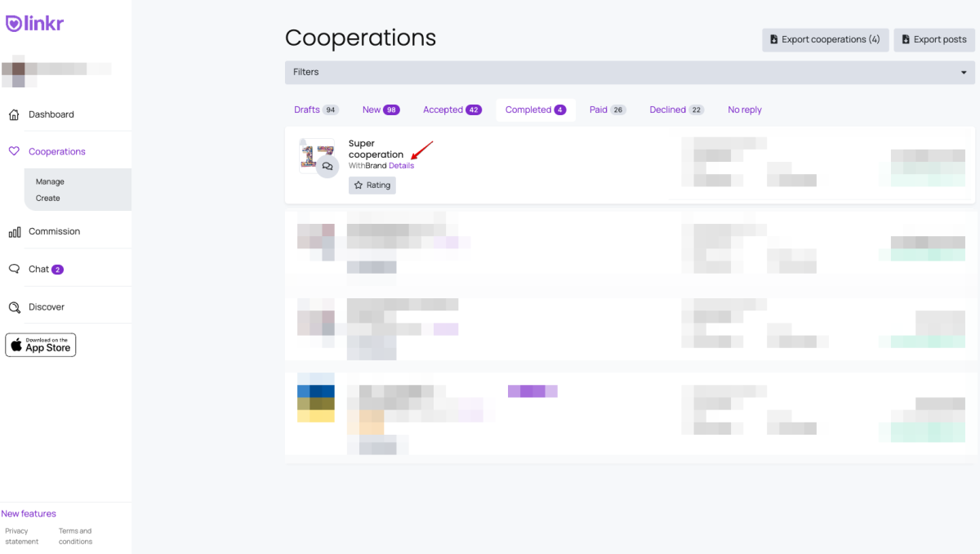Click the Cooperations heart icon in sidebar
This screenshot has height=554, width=980.
point(14,151)
